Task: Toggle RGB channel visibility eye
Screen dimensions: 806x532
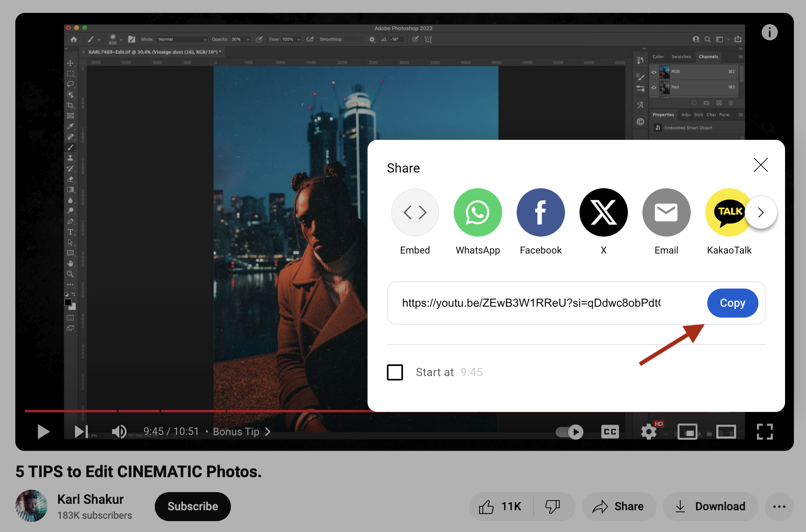Action: (654, 72)
